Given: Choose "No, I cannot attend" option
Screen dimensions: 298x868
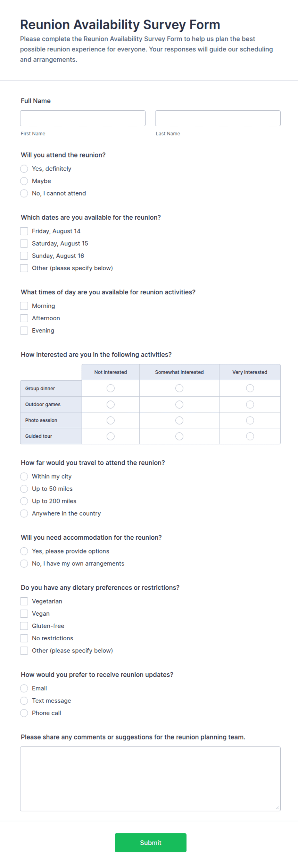Looking at the screenshot, I should coord(24,193).
